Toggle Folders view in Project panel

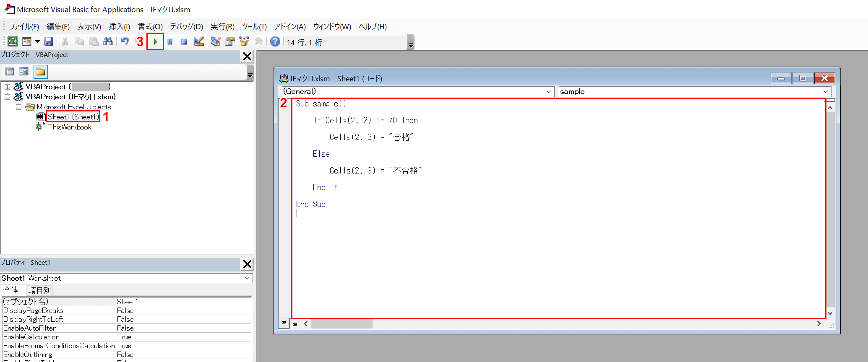point(40,72)
